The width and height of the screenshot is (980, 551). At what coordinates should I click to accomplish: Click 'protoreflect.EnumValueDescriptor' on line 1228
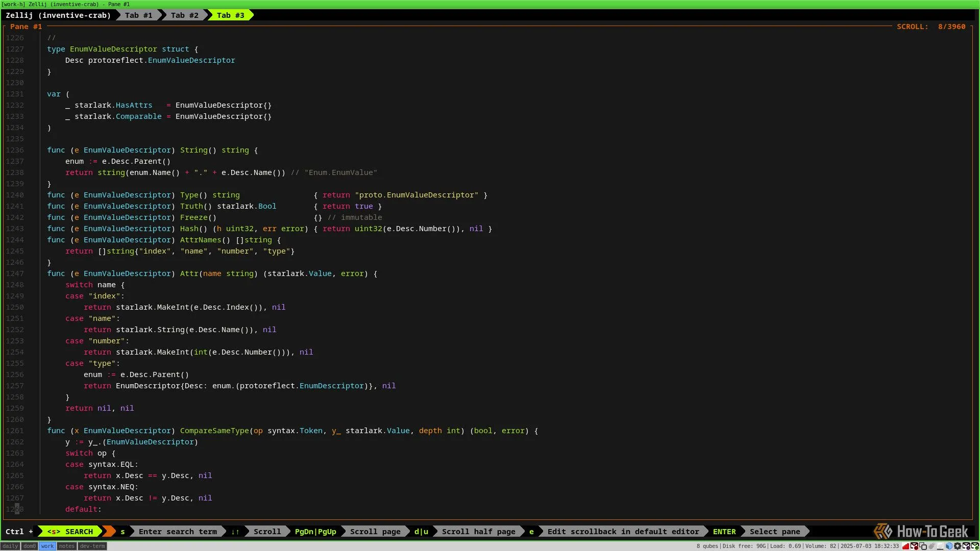pyautogui.click(x=162, y=60)
